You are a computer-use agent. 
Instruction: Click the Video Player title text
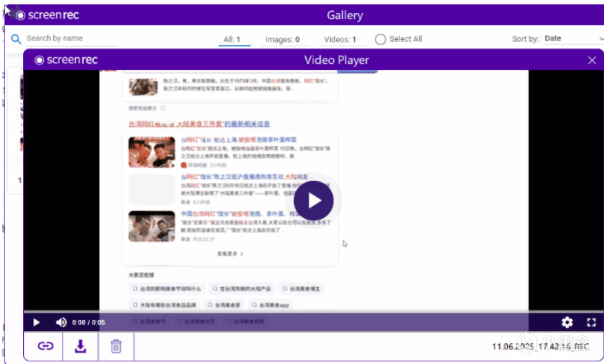coord(337,60)
